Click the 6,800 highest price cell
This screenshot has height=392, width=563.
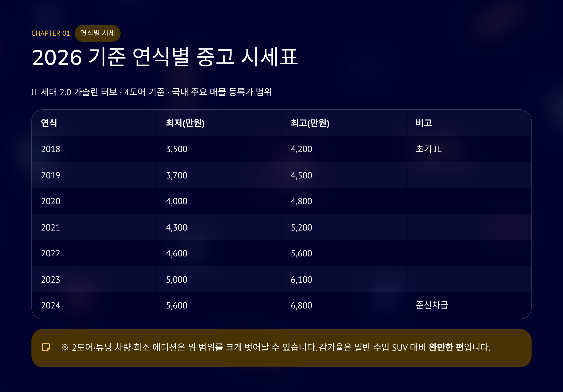pos(301,305)
